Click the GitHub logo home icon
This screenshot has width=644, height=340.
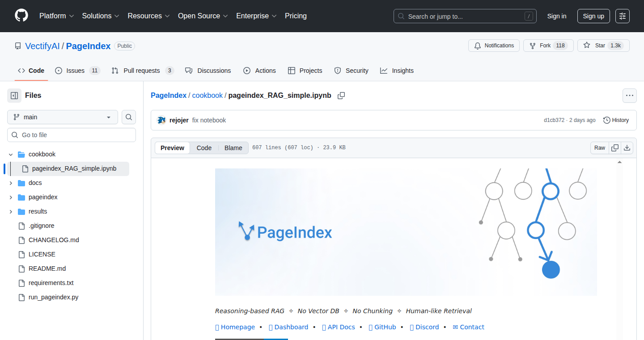click(21, 16)
